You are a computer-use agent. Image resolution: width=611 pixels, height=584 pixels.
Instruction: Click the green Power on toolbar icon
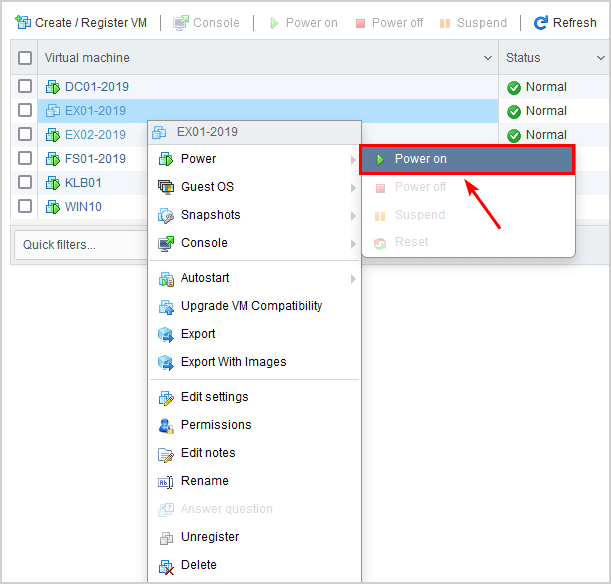pos(274,23)
